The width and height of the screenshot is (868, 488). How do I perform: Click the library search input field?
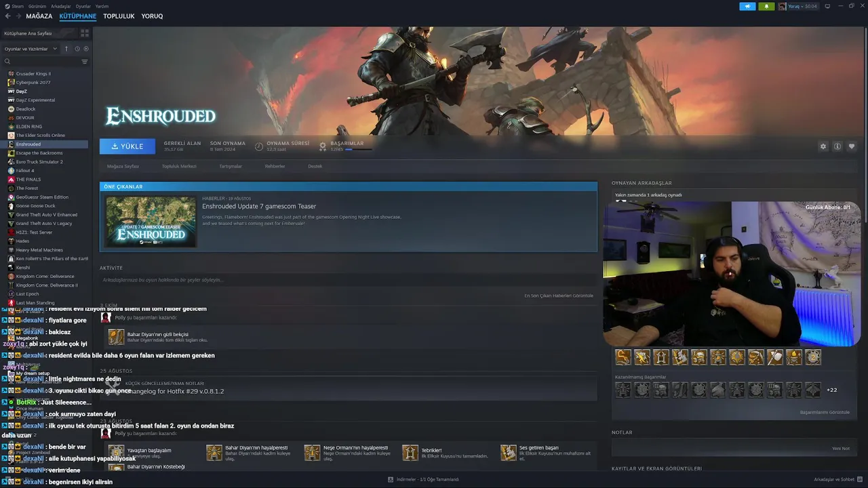(45, 62)
